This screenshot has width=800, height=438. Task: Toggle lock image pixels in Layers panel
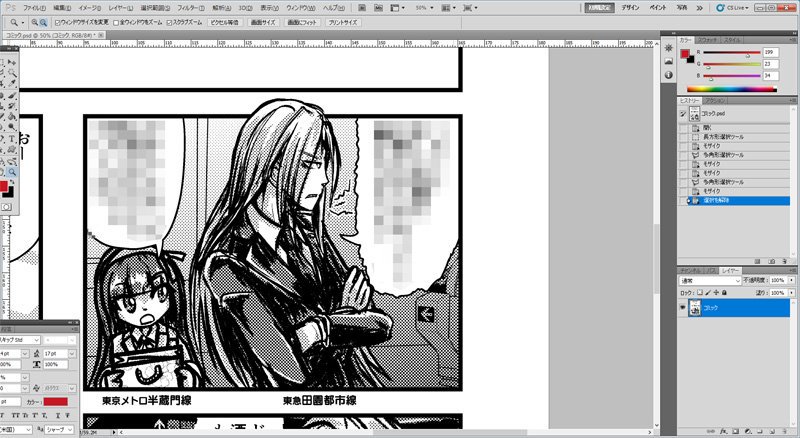point(708,293)
